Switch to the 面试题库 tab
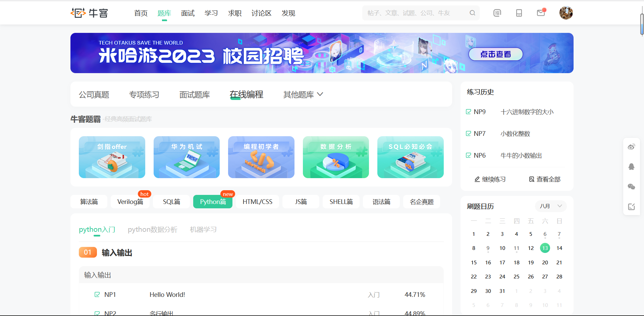This screenshot has width=644, height=316. click(195, 95)
